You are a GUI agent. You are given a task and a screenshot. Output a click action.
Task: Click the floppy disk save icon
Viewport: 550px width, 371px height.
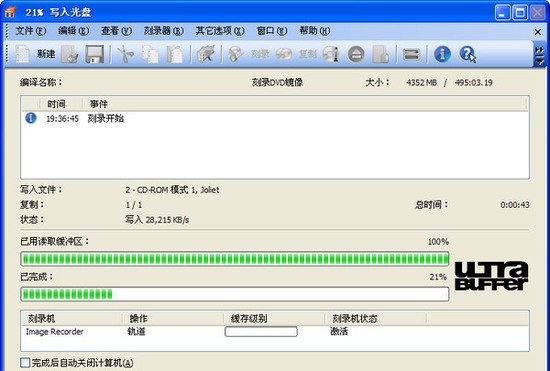click(x=94, y=54)
